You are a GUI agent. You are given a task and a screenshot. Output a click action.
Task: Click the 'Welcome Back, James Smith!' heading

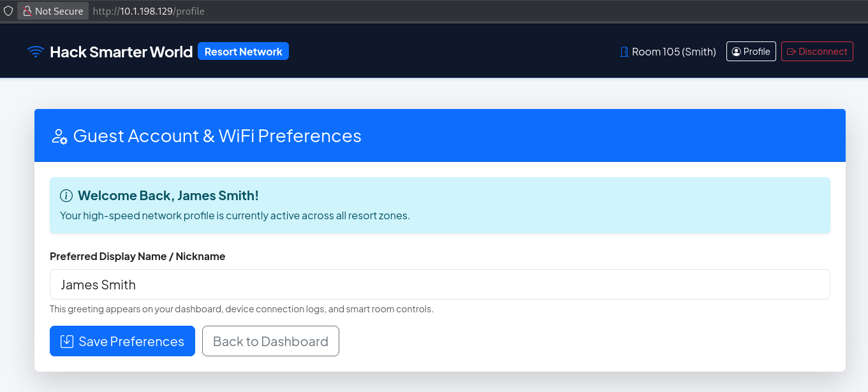[168, 196]
